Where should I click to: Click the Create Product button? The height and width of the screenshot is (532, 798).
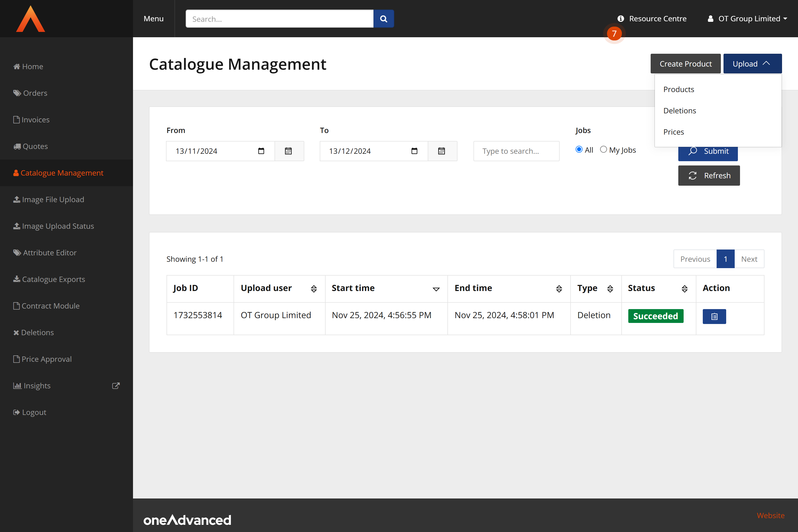pyautogui.click(x=685, y=64)
